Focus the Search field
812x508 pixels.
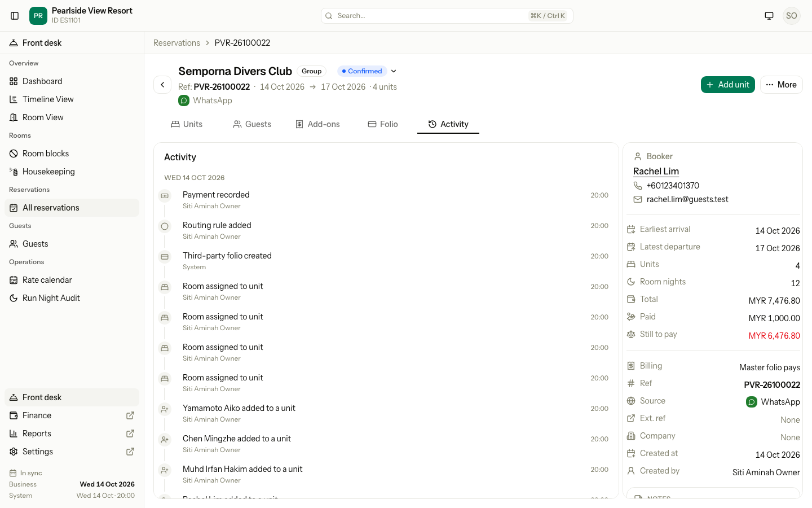point(447,16)
